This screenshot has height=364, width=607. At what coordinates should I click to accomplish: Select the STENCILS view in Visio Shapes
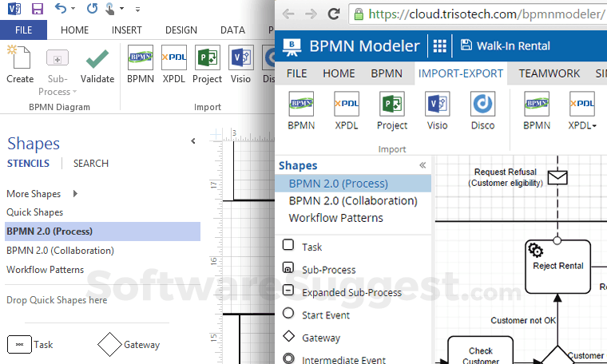pos(28,163)
